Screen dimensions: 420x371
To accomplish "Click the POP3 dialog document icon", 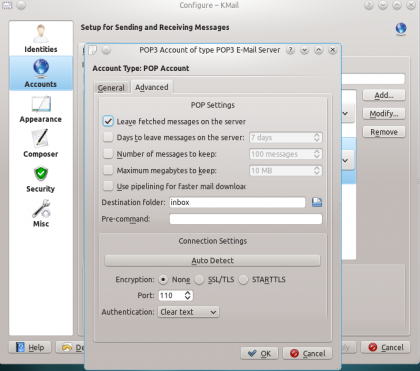I will (92, 50).
